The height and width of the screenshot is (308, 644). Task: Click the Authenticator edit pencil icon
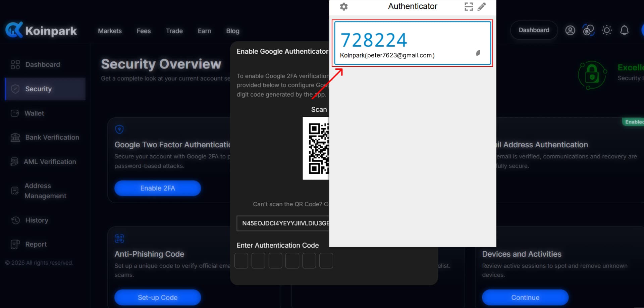pos(482,6)
